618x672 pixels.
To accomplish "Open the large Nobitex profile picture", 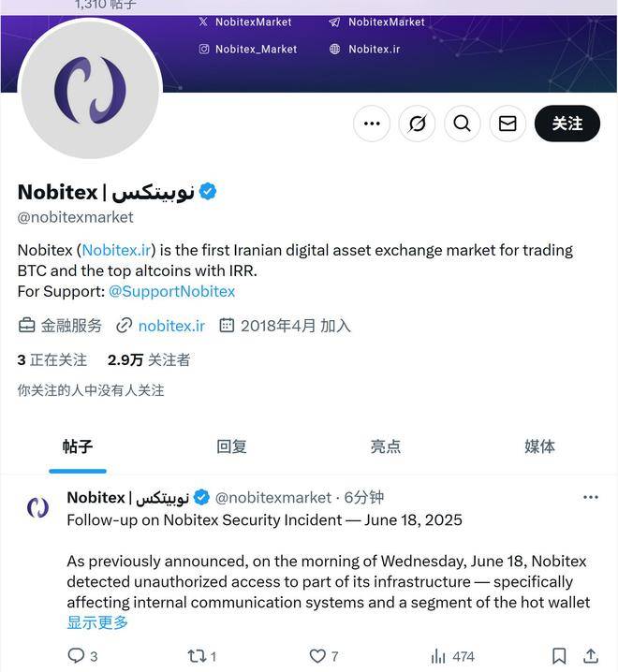I will [x=90, y=90].
